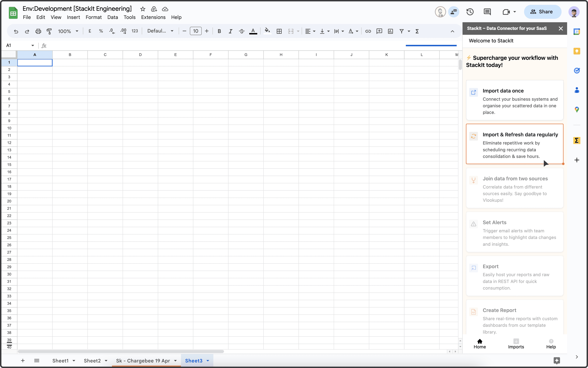Open the comments history icon

tap(487, 12)
